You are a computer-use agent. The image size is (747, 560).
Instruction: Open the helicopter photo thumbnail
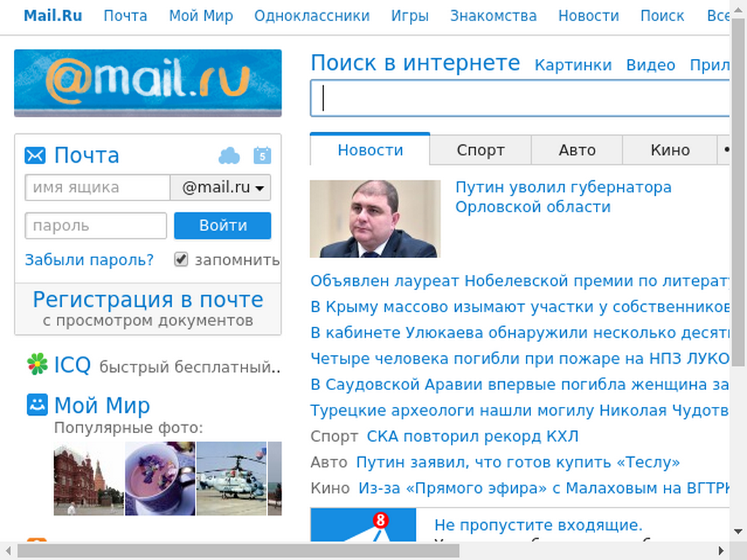tap(231, 478)
